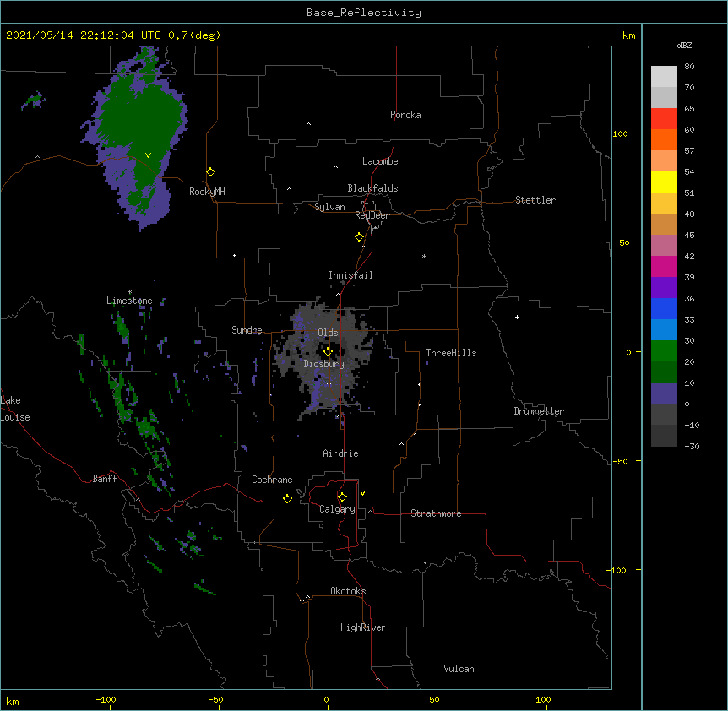Screen dimensions: 728x711
Task: Click the Sundre label
Action: pyautogui.click(x=247, y=330)
